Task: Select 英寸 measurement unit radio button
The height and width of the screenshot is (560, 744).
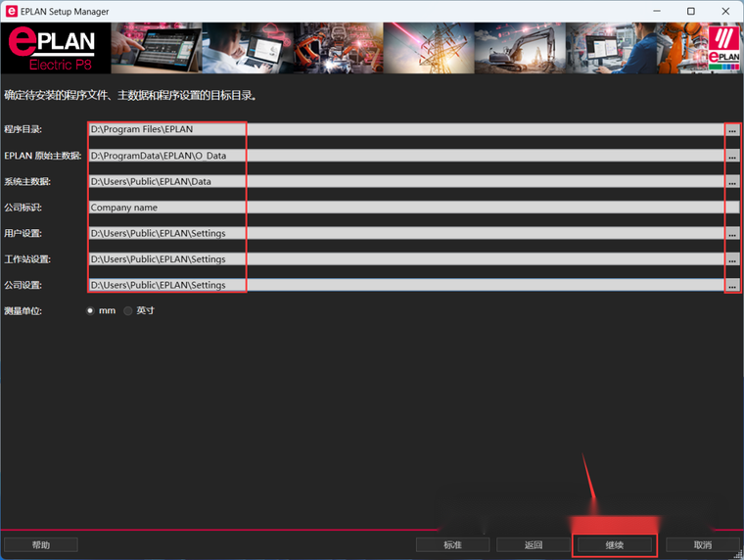Action: click(x=128, y=310)
